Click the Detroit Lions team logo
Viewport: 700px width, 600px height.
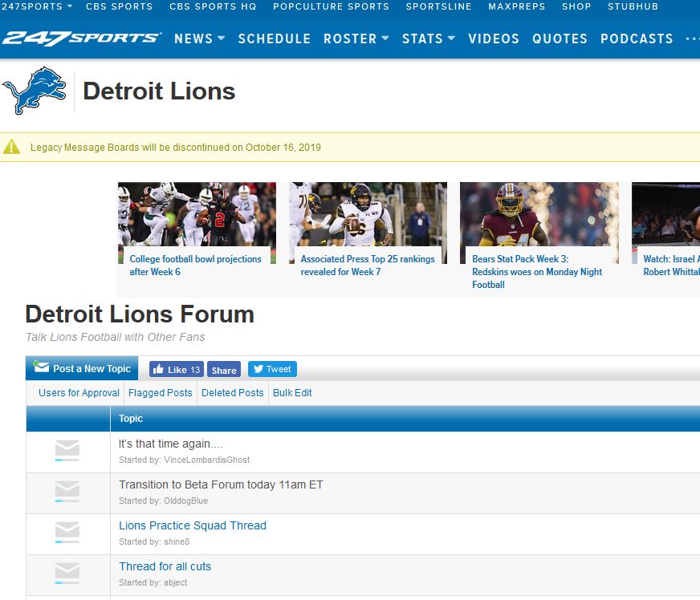pyautogui.click(x=34, y=91)
